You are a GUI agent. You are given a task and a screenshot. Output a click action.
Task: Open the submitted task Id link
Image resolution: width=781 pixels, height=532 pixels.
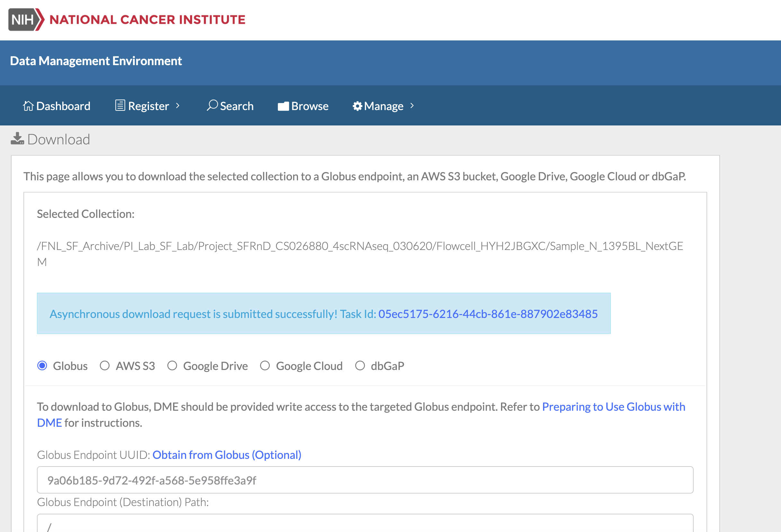[x=487, y=314]
